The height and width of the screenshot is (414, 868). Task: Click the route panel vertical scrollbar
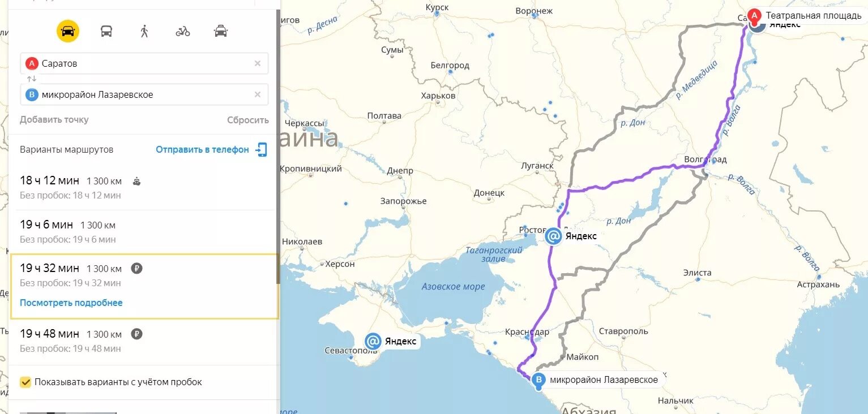pyautogui.click(x=277, y=147)
